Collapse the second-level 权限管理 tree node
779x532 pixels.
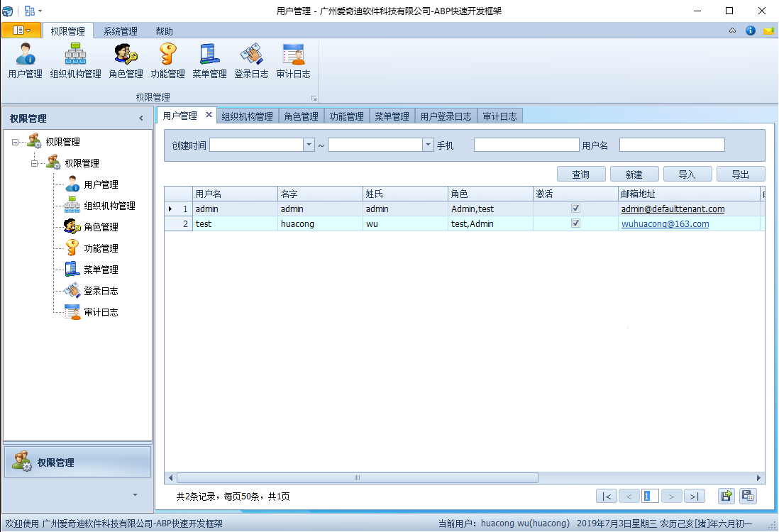pos(34,163)
